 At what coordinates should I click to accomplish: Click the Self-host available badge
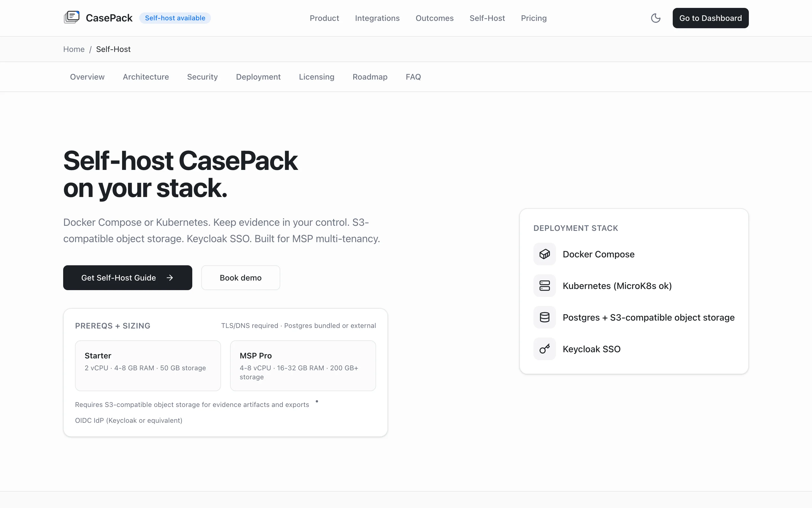175,18
